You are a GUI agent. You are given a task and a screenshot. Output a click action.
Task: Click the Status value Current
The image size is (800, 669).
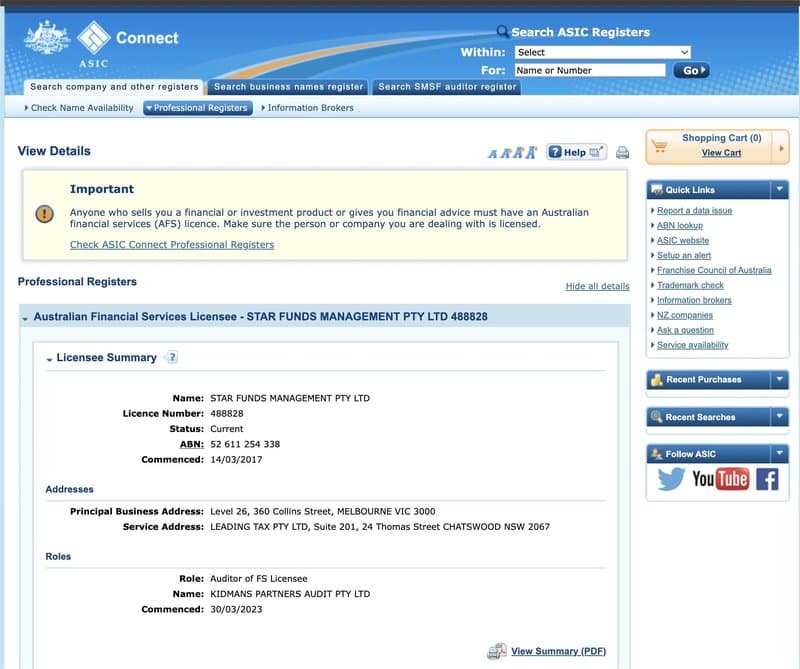pyautogui.click(x=227, y=429)
